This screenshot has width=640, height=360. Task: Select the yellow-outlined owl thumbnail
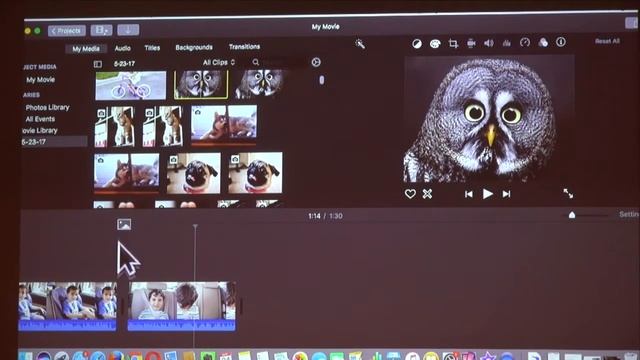pos(201,84)
